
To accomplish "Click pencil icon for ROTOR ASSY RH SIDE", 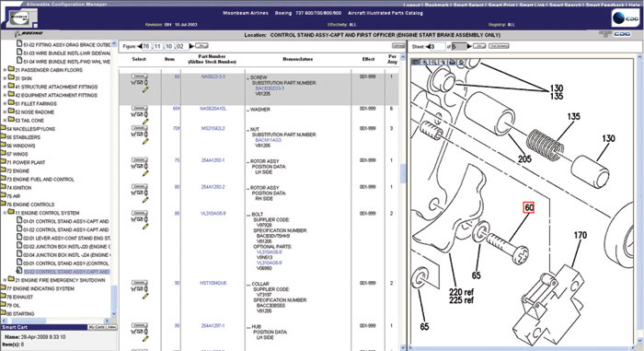I will (145, 200).
